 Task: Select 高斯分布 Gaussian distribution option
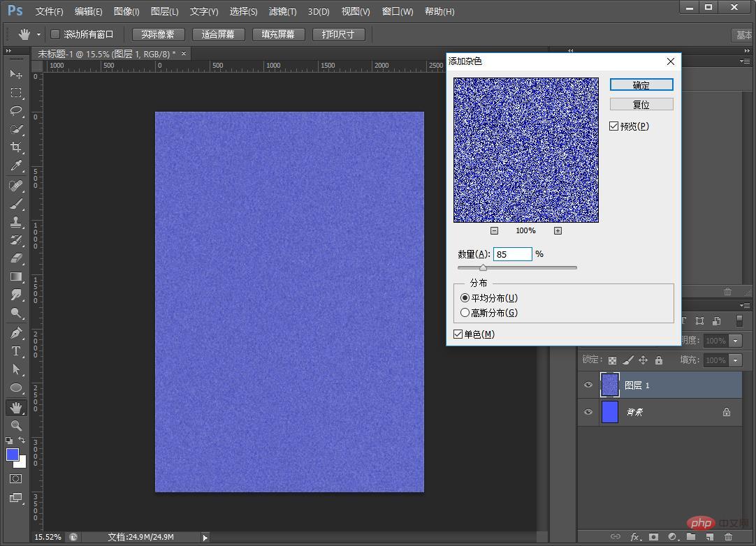click(x=465, y=313)
